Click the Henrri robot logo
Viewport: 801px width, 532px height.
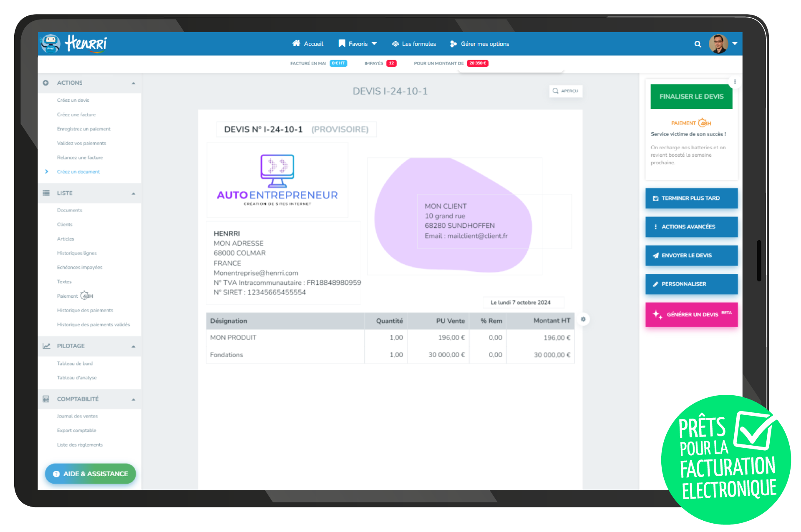click(51, 43)
